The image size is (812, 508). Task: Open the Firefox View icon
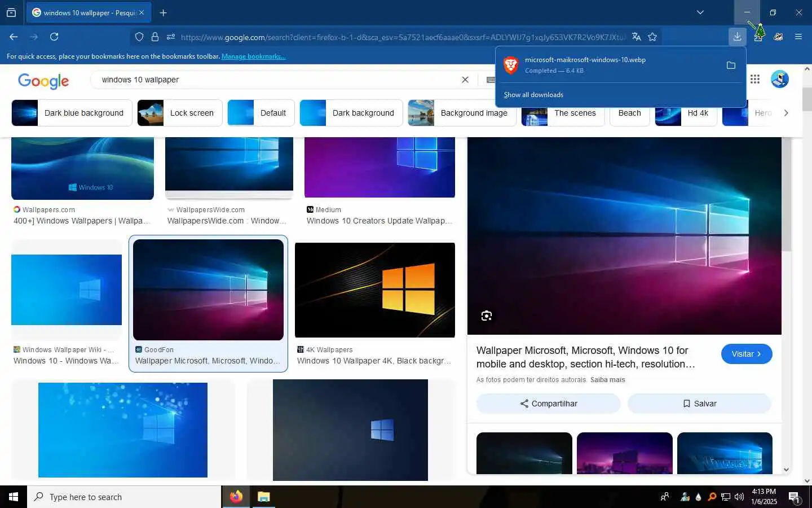click(11, 12)
